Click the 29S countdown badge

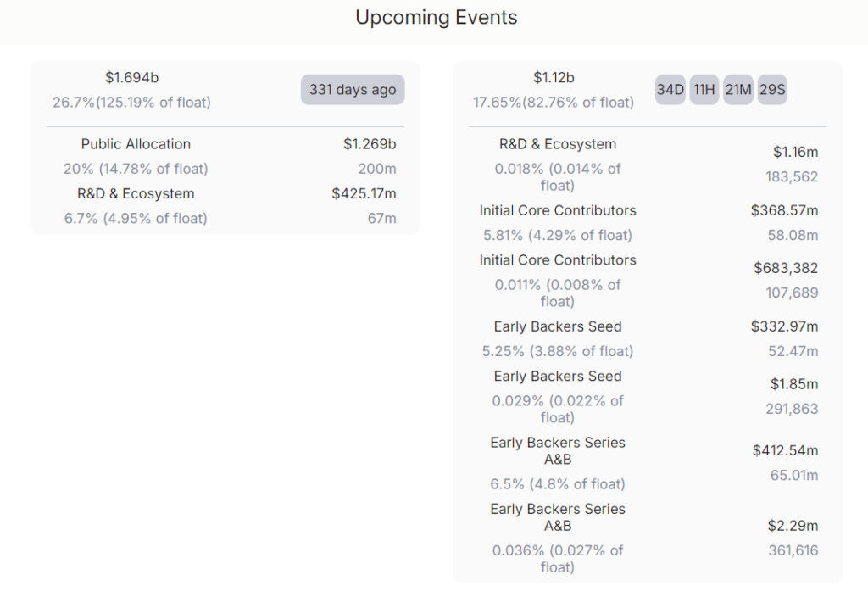point(771,90)
